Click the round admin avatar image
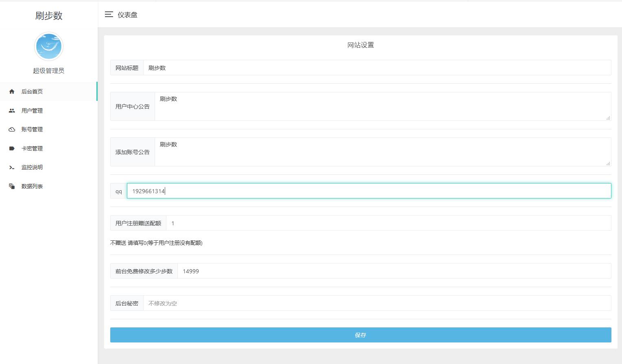 [49, 46]
